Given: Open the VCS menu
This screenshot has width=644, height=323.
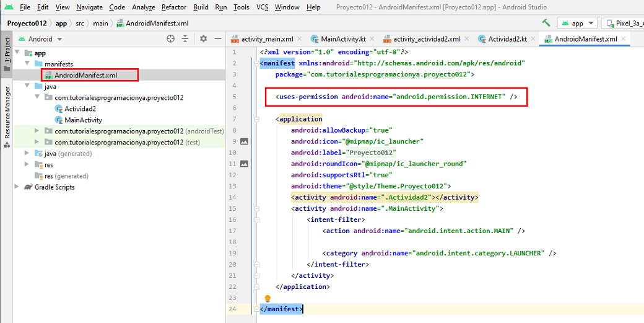Looking at the screenshot, I should 262,7.
